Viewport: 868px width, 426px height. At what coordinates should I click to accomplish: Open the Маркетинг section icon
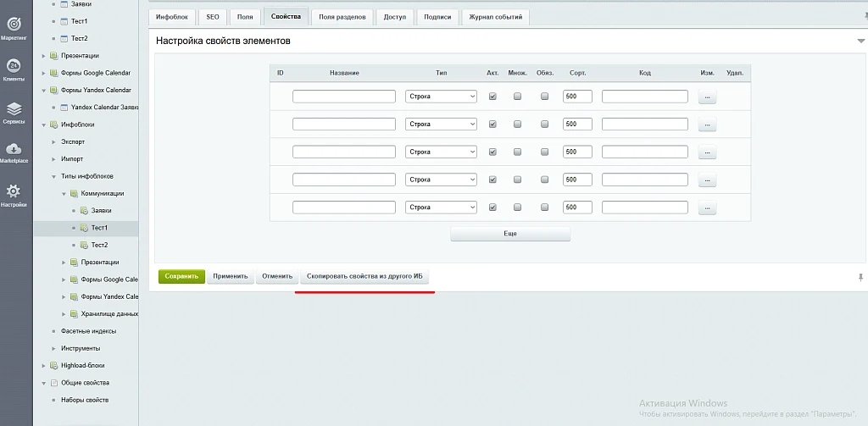[14, 25]
